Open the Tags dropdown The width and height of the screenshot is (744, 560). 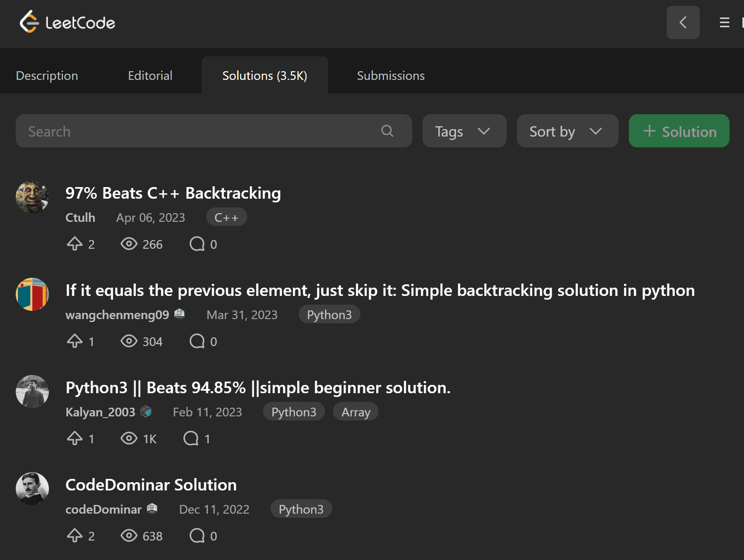tap(464, 131)
